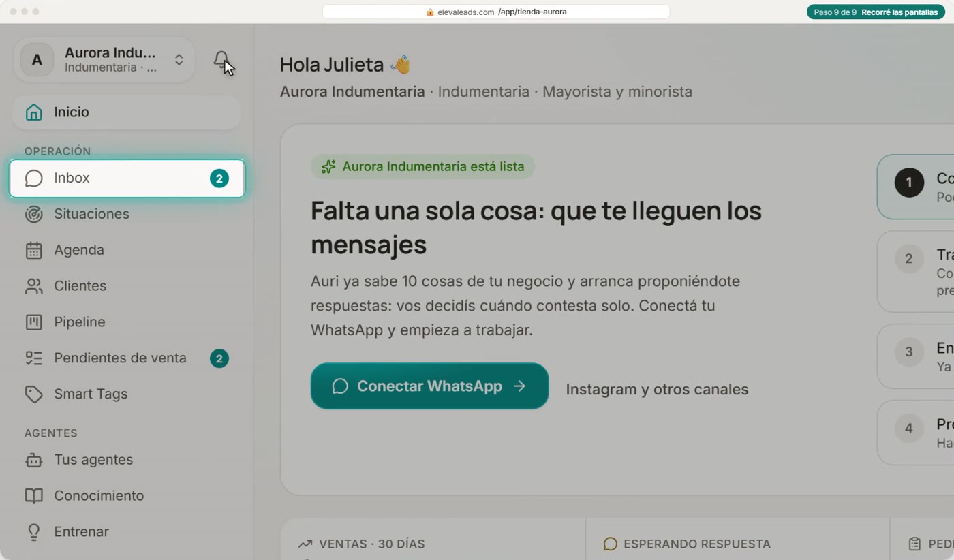Go to Inicio in the sidebar
Screen dimensions: 954x560
pyautogui.click(x=126, y=112)
